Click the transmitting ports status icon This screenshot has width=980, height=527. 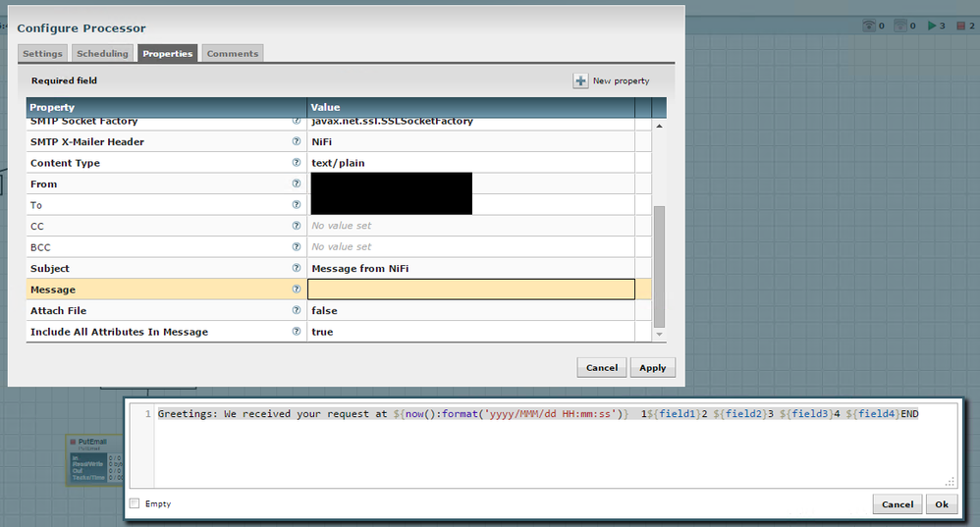[x=869, y=26]
